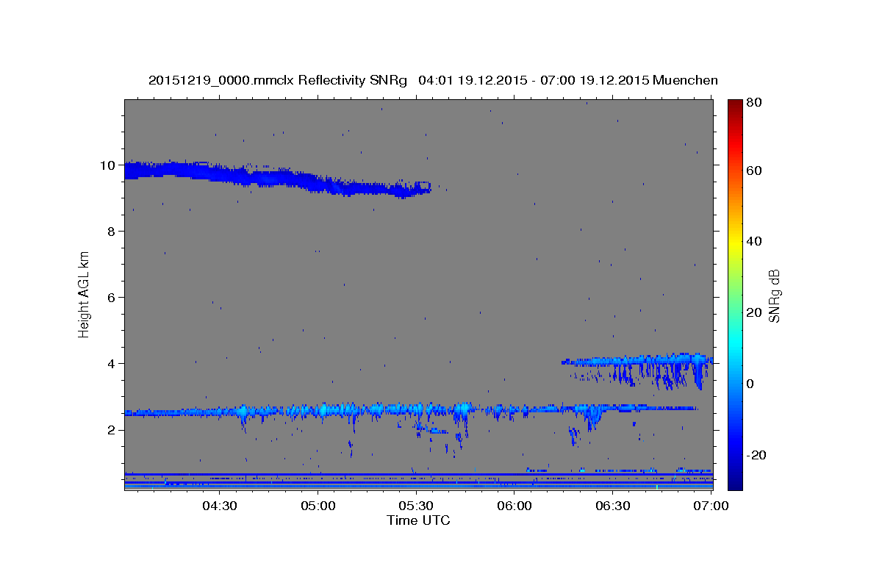Click the yellow region of the colorbar
This screenshot has height=588, width=882.
pyautogui.click(x=734, y=243)
